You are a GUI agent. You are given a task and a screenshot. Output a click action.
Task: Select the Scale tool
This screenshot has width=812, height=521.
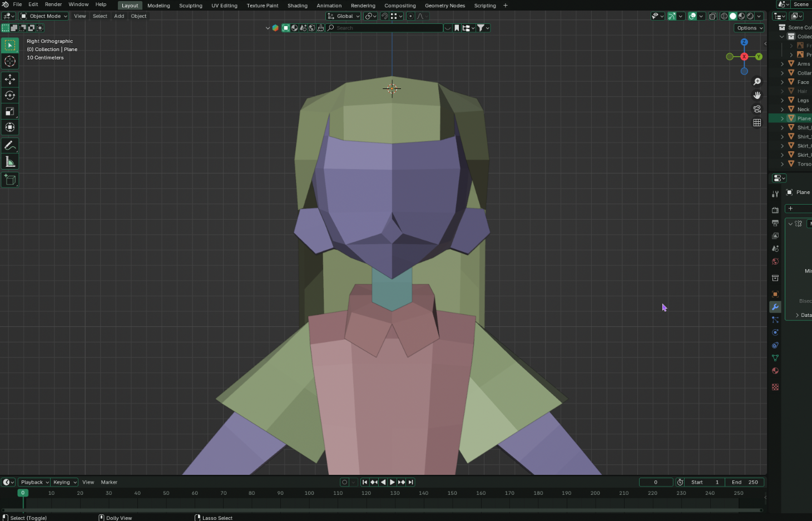pos(10,112)
